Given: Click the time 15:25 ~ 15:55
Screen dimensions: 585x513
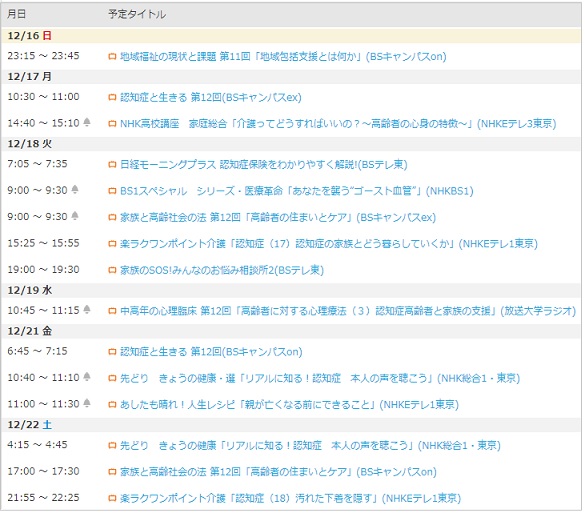Looking at the screenshot, I should coord(43,243).
